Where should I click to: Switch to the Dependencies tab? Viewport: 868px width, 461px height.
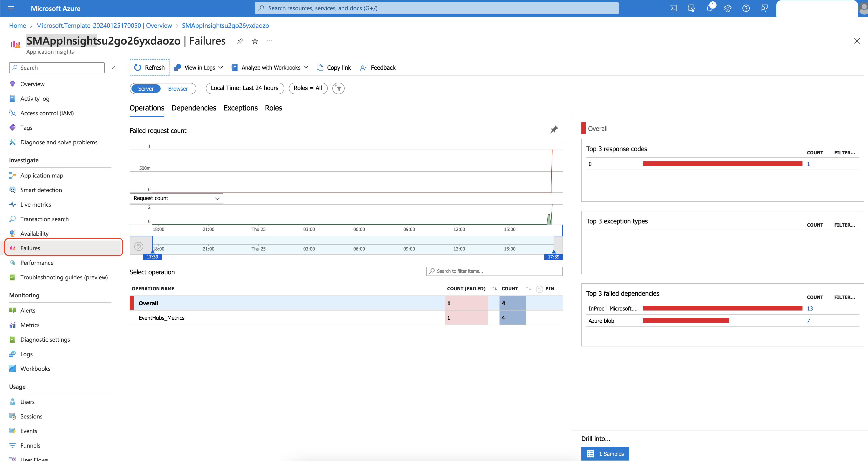pyautogui.click(x=193, y=108)
